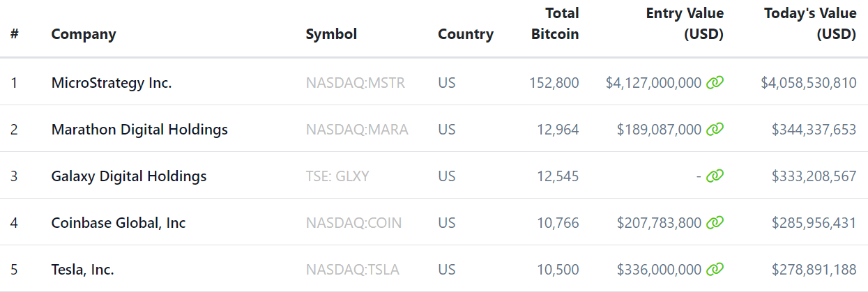Click the Country column header
The width and height of the screenshot is (868, 292).
(x=466, y=34)
